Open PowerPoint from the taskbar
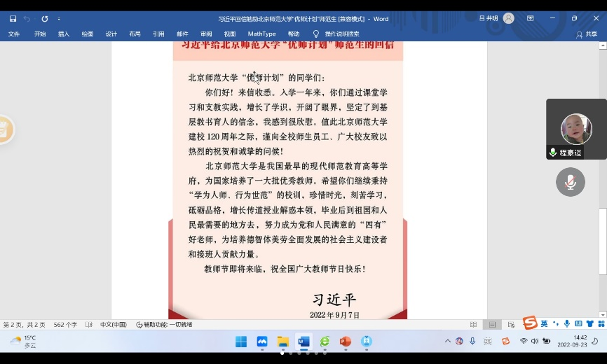This screenshot has width=607, height=364. point(345,342)
